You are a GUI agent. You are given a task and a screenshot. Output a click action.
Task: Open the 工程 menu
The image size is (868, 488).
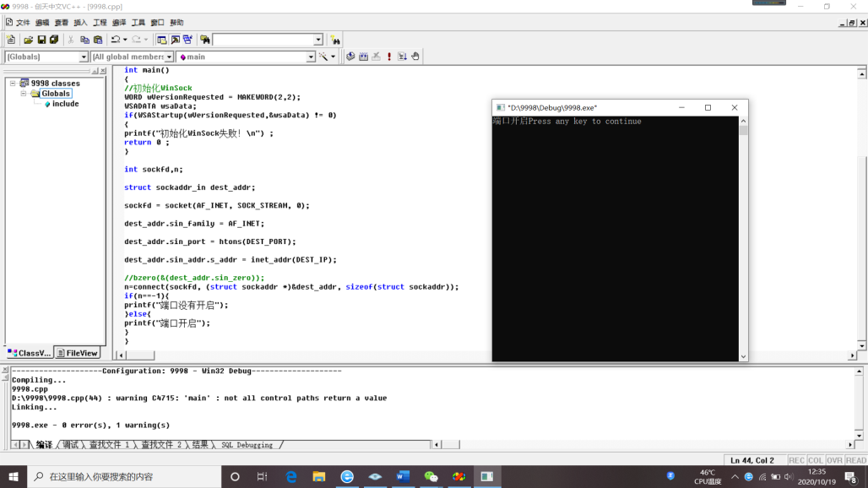pos(100,23)
